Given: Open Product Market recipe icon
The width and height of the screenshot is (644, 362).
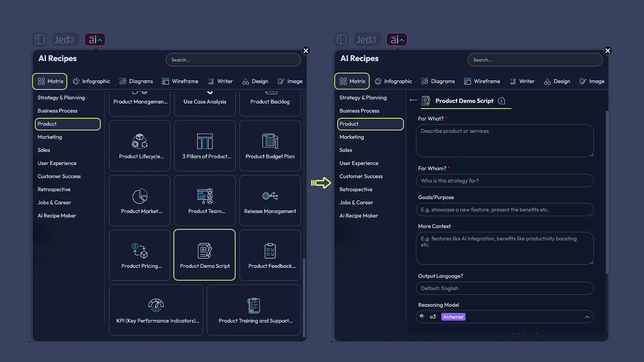Looking at the screenshot, I should click(x=140, y=196).
